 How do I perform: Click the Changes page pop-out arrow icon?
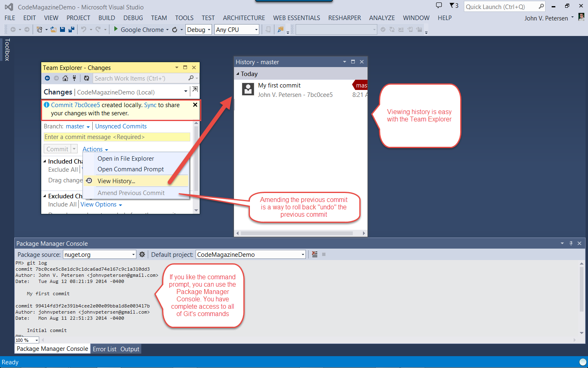[x=195, y=90]
